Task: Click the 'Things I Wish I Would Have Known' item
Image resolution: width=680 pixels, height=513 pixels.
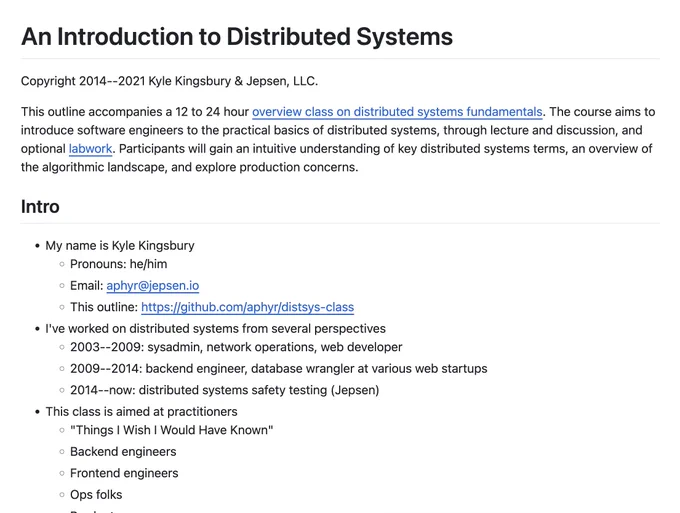Action: [x=172, y=430]
